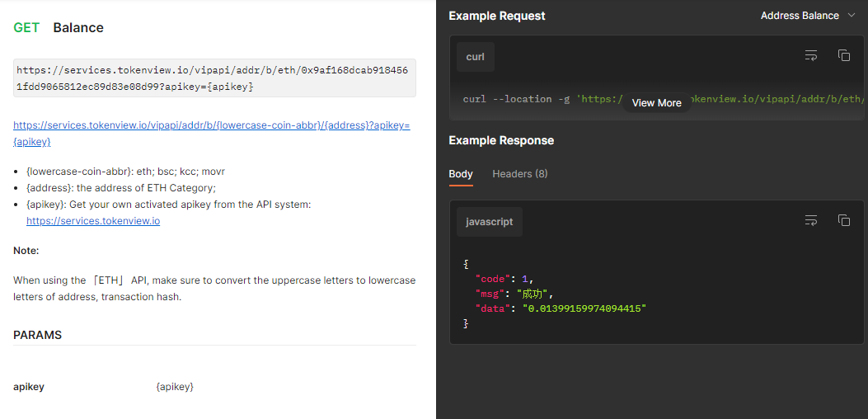This screenshot has width=868, height=419.
Task: Click the request URL code box
Action: (214, 78)
